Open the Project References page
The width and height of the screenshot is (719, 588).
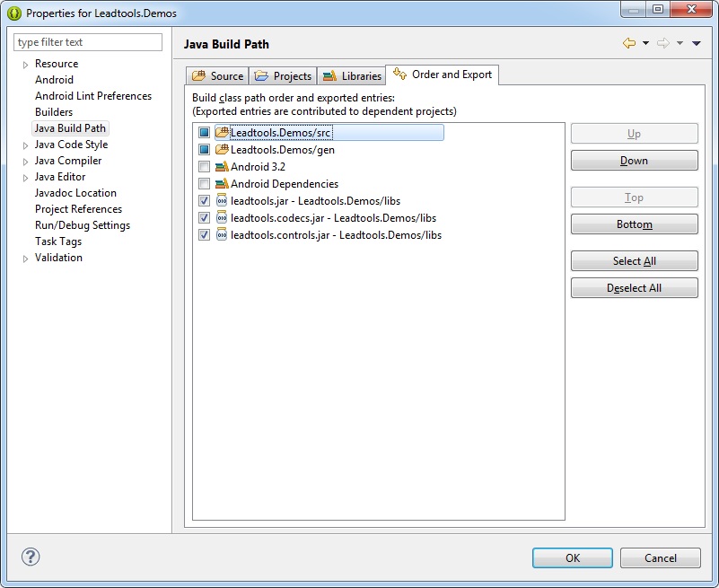pos(78,208)
